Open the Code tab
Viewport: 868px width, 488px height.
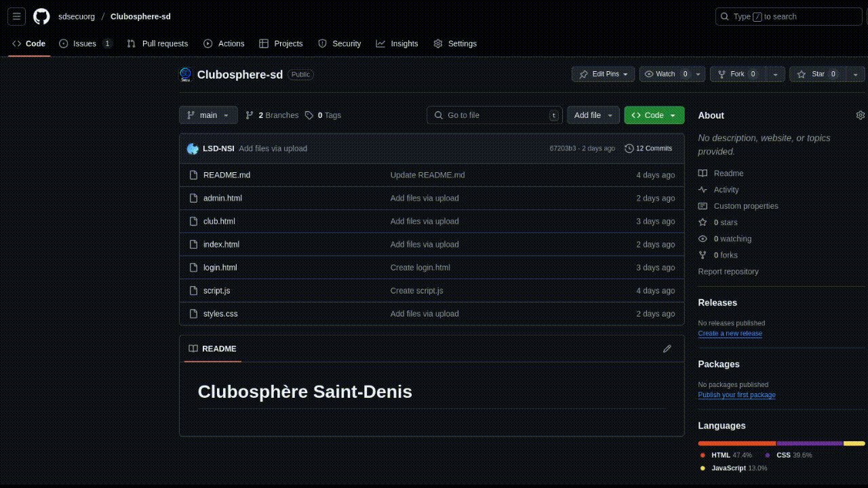click(29, 43)
